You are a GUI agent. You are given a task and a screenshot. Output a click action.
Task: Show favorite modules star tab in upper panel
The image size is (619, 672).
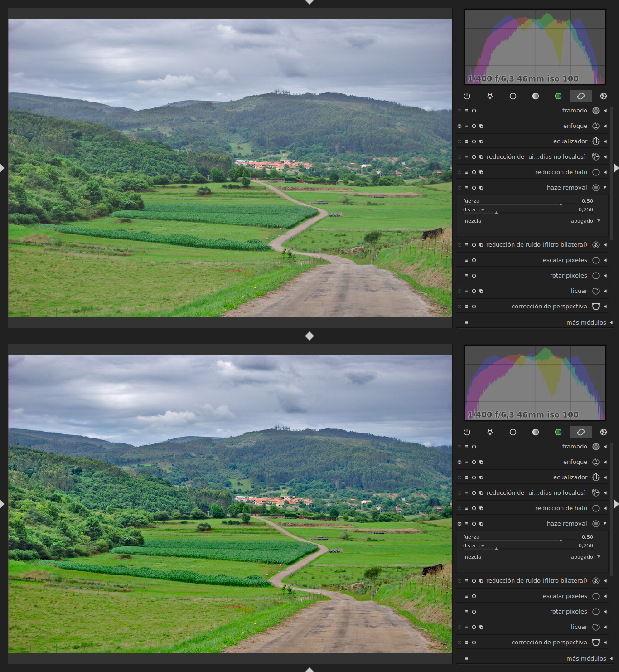click(490, 96)
